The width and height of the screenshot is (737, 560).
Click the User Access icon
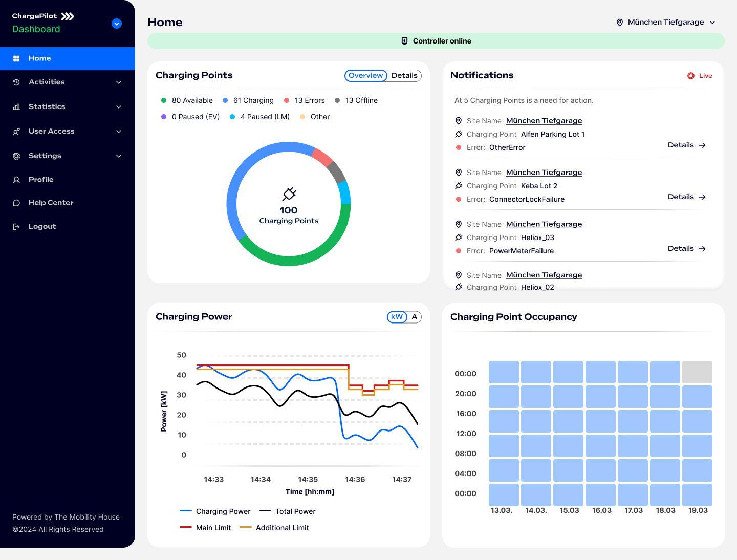(16, 131)
